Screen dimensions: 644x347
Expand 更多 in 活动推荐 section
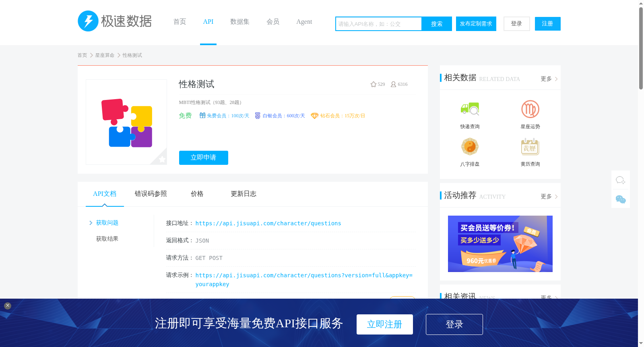pyautogui.click(x=549, y=197)
